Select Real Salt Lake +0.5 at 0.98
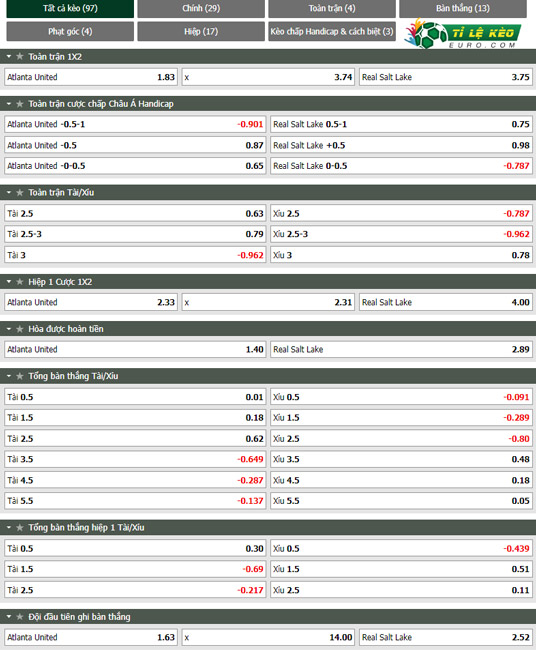This screenshot has height=655, width=536. click(401, 145)
